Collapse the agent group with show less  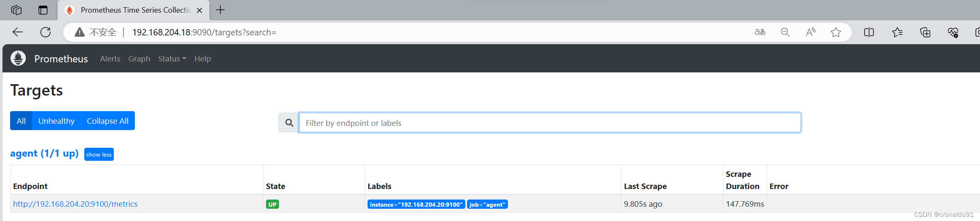99,154
